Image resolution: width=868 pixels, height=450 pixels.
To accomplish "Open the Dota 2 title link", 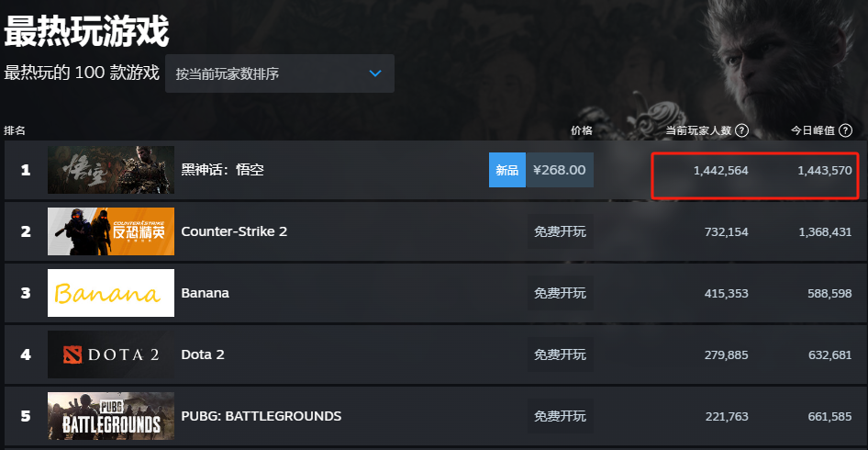I will pos(203,354).
